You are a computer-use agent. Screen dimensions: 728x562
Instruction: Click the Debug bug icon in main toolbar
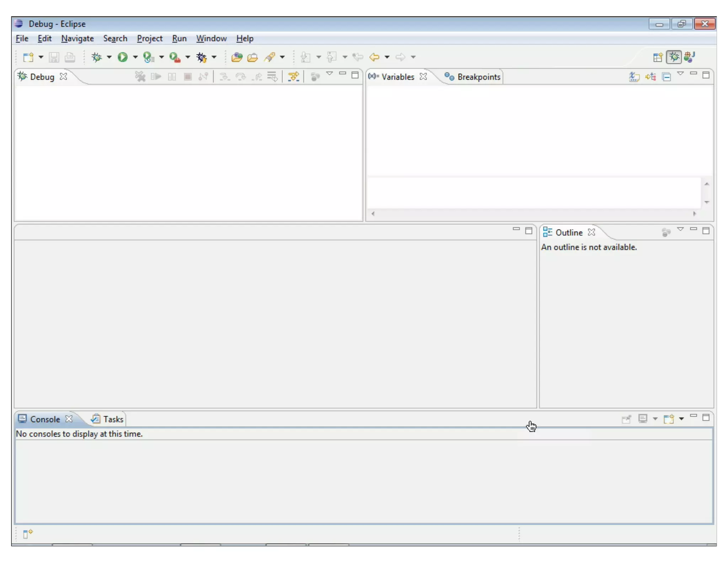96,57
